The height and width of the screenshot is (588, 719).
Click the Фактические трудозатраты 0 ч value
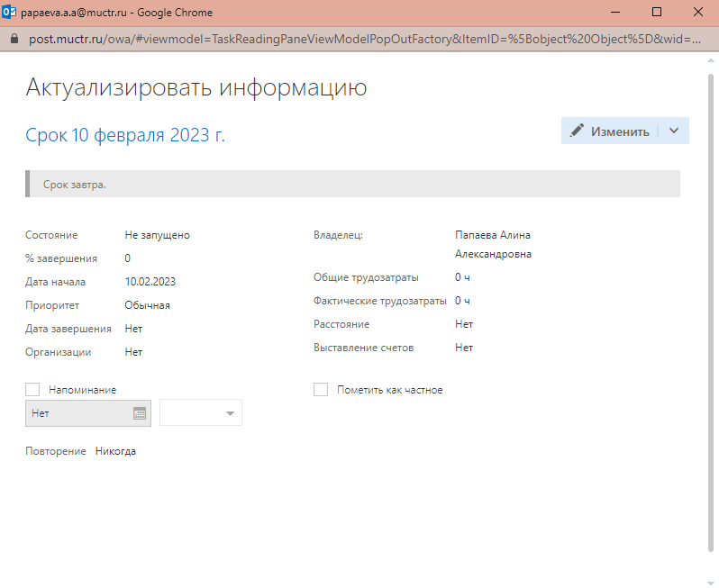pyautogui.click(x=462, y=301)
